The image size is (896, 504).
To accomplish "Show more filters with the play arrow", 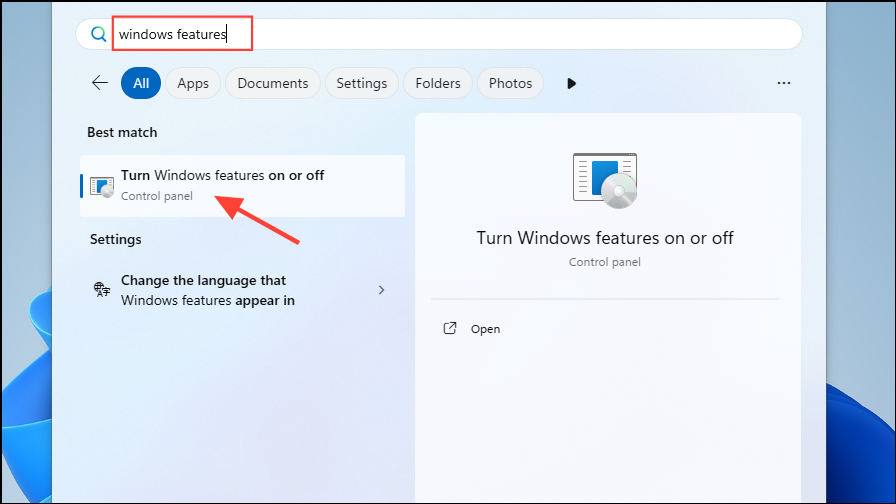I will (571, 83).
